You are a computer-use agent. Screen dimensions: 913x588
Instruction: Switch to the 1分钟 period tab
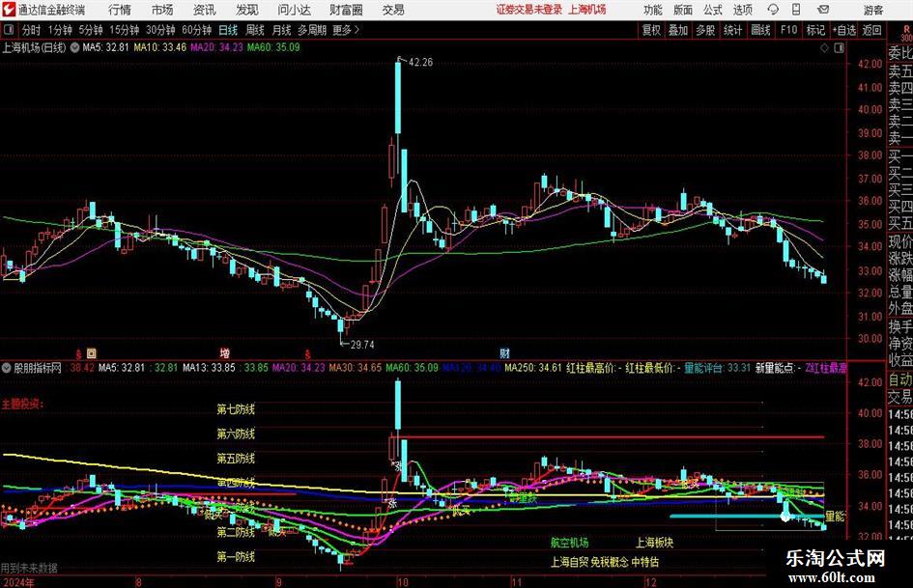pyautogui.click(x=59, y=30)
